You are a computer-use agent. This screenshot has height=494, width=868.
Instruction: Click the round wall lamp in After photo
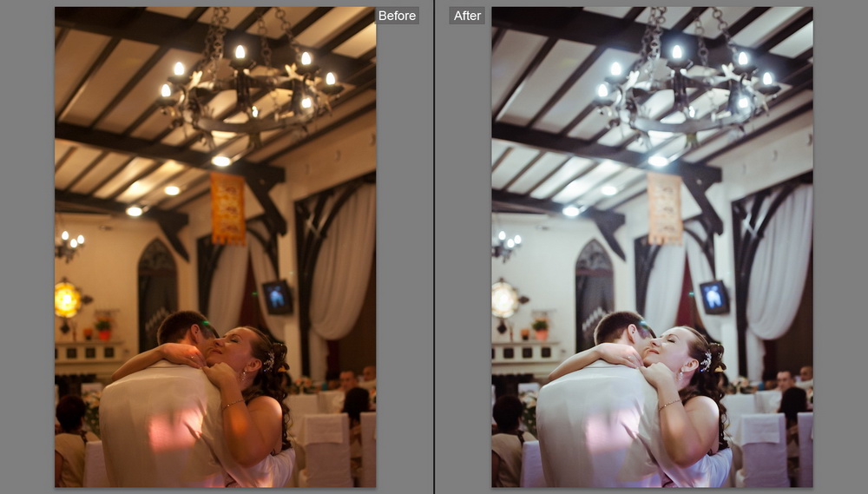click(505, 300)
